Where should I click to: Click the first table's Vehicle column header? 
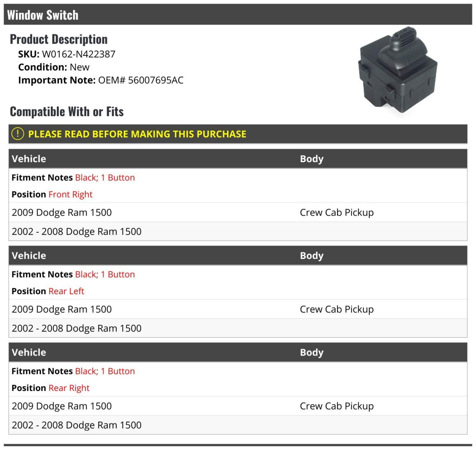[29, 159]
